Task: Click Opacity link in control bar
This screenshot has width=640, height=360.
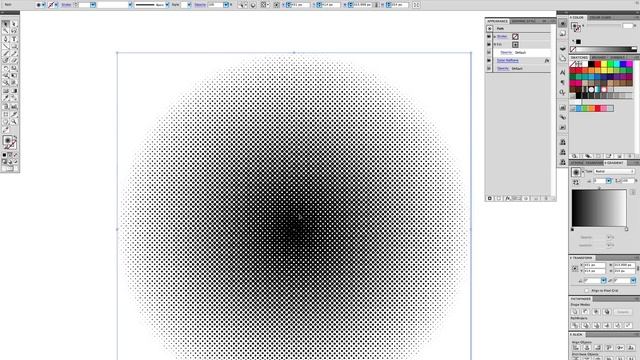Action: coord(200,5)
